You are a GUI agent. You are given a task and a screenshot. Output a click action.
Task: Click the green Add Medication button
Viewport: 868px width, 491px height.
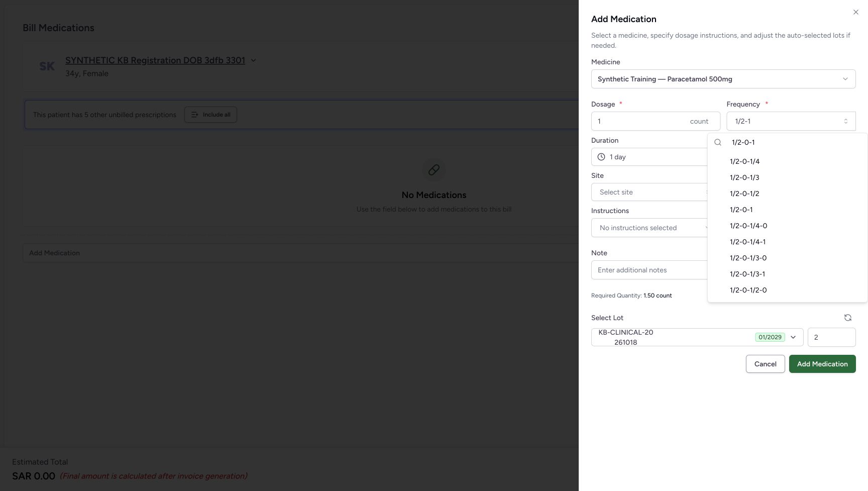coord(822,364)
